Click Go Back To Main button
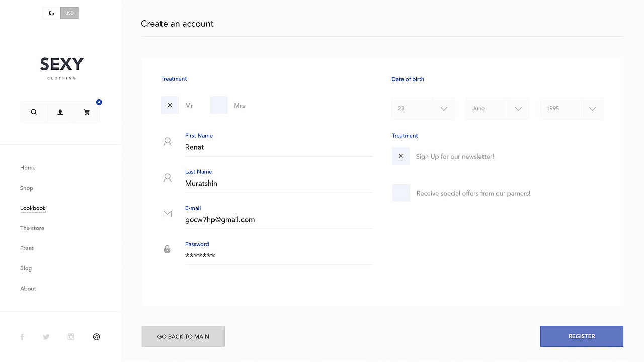Image resolution: width=644 pixels, height=362 pixels. [x=183, y=336]
